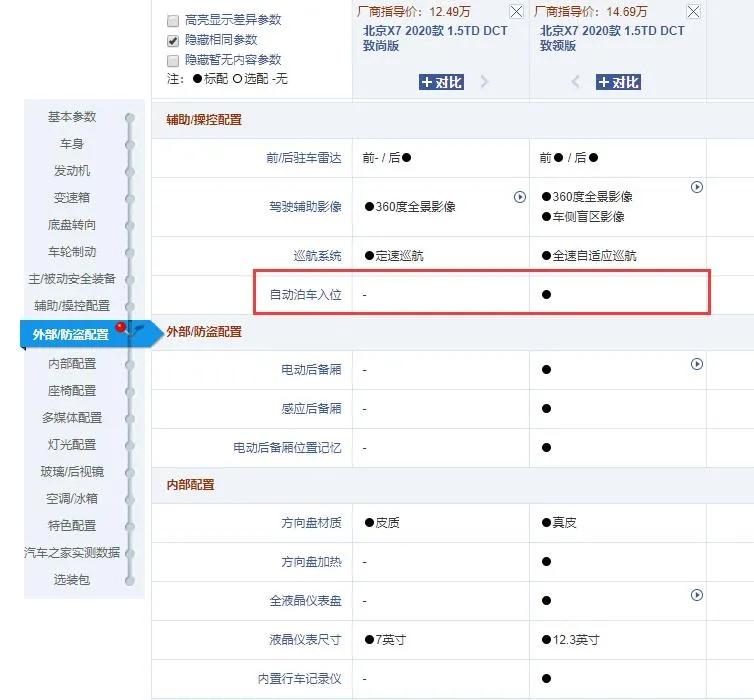
Task: Play the 全液晶仪表盘 video icon
Action: (696, 595)
